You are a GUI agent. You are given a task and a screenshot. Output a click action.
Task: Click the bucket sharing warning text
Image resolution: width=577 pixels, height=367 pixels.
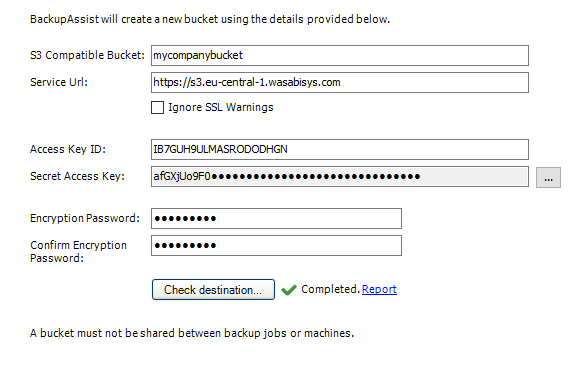[x=192, y=333]
